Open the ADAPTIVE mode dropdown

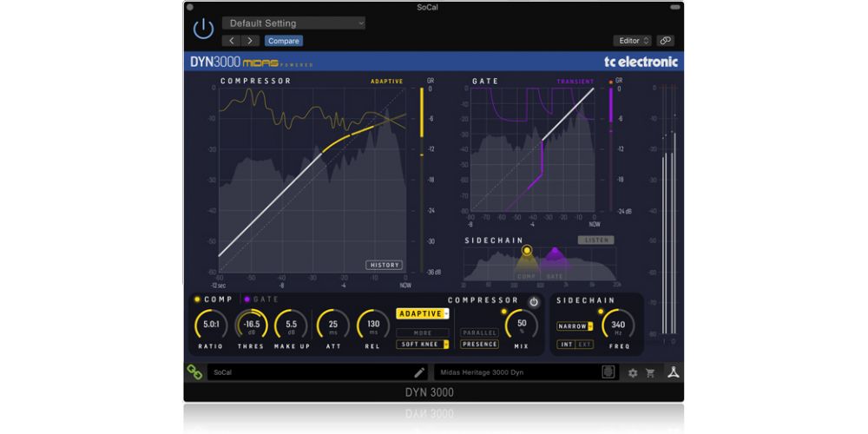click(x=423, y=314)
